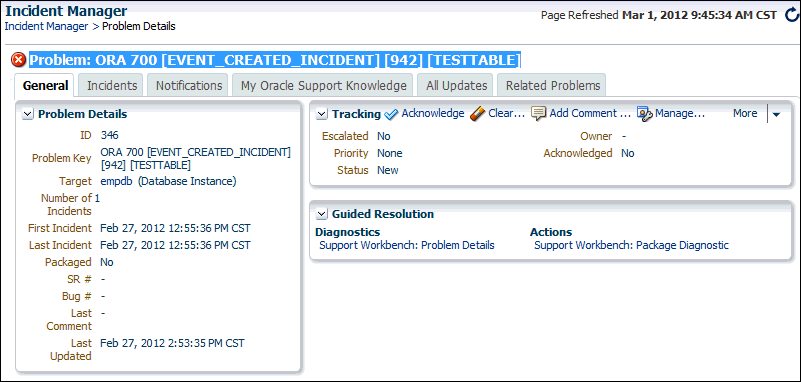Screen dimensions: 801x382
Task: Collapse the Problem Details section
Action: [x=28, y=114]
